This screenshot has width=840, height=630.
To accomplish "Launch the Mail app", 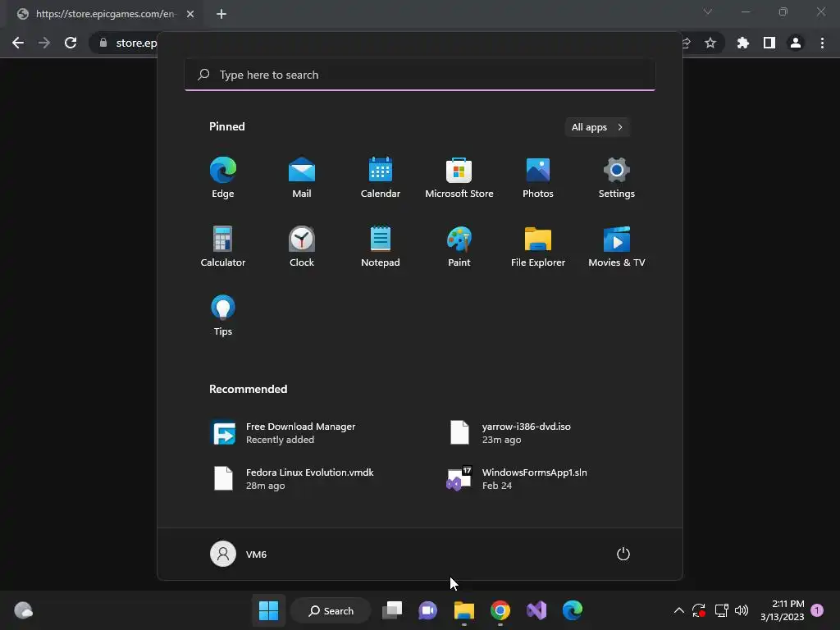I will point(302,178).
